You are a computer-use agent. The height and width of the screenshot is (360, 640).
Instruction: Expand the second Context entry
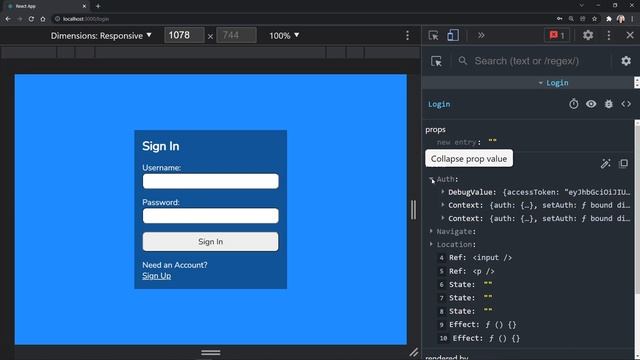point(442,218)
